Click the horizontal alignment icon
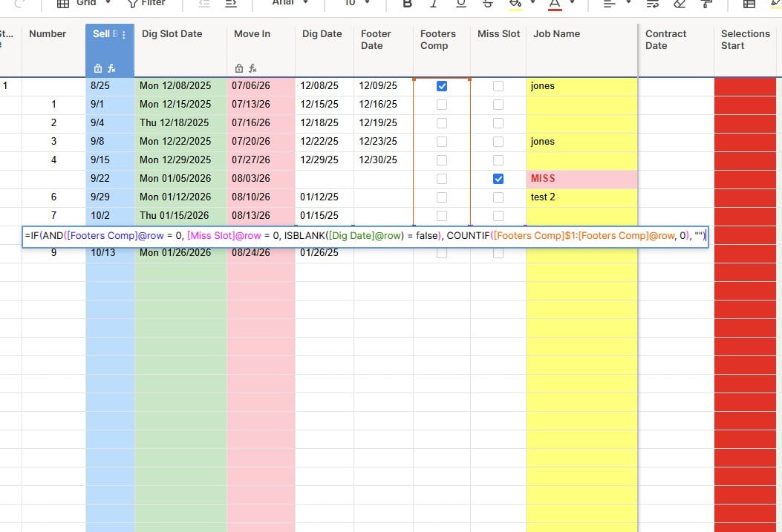The image size is (782, 532). (609, 4)
